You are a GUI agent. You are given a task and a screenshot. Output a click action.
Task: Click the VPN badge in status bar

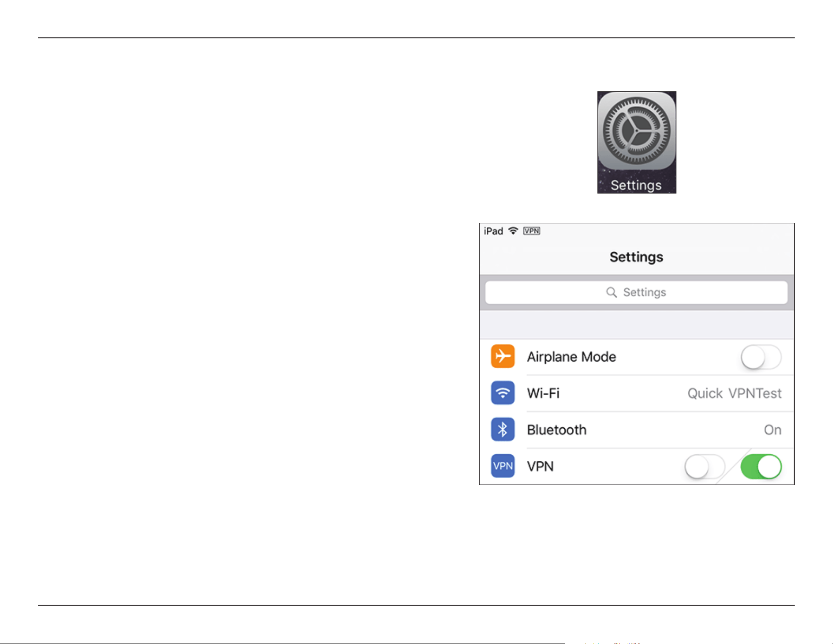click(532, 231)
